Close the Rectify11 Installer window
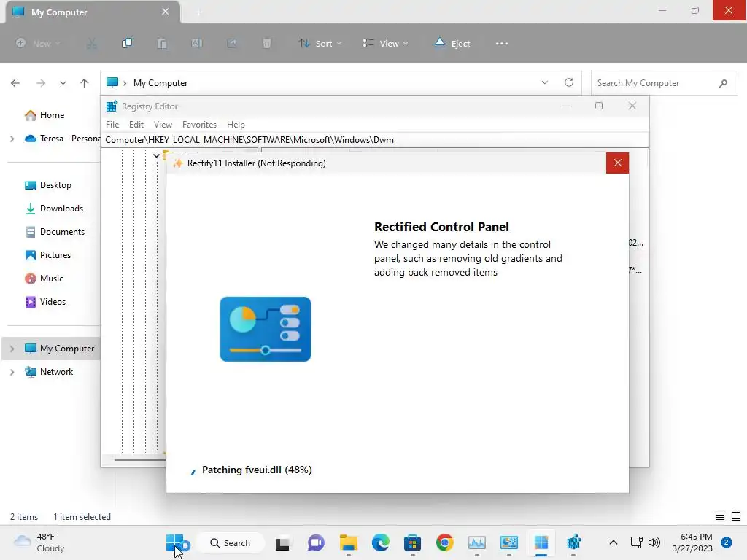This screenshot has height=560, width=747. click(x=617, y=163)
